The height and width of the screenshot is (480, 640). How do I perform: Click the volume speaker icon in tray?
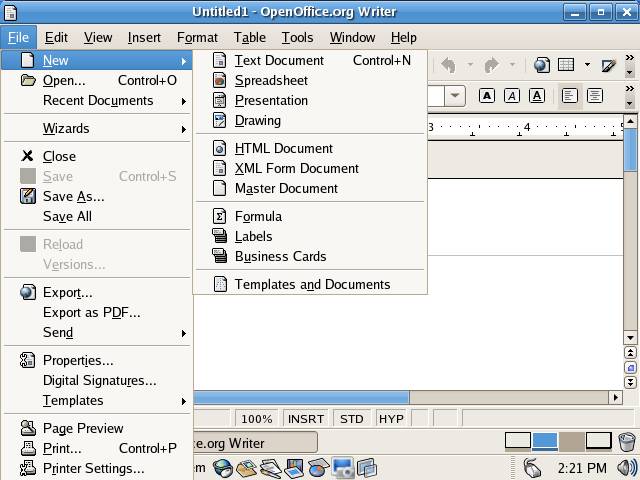point(626,467)
